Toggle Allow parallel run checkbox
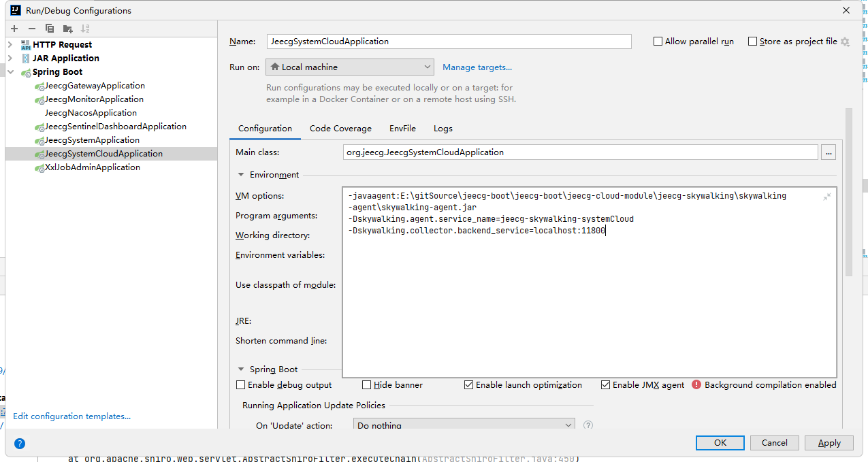This screenshot has width=868, height=462. tap(658, 42)
